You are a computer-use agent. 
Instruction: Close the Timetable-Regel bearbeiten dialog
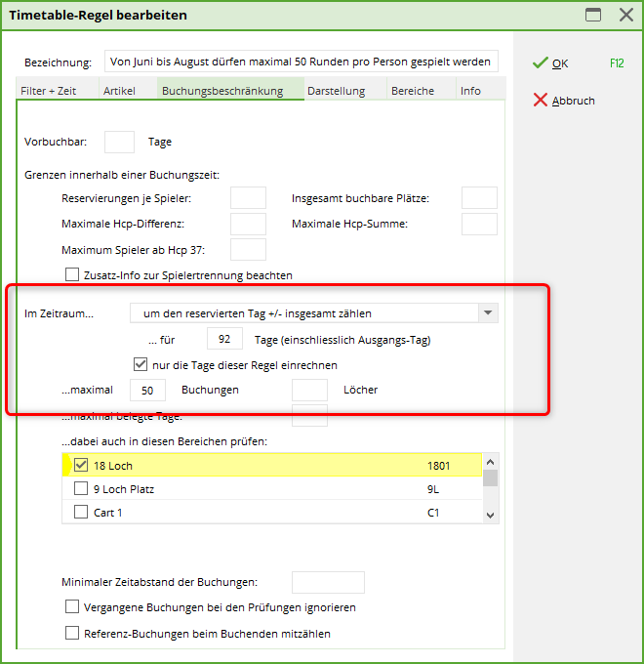tap(625, 15)
